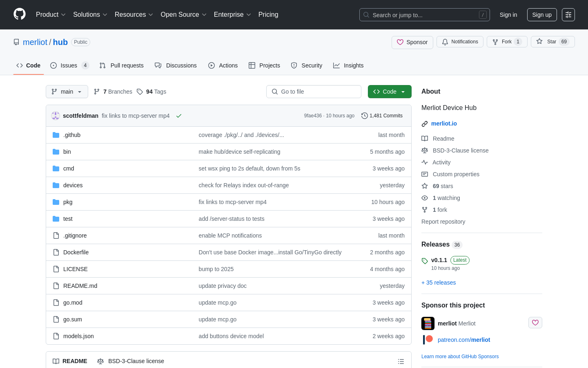Select the Code tab
This screenshot has width=588, height=368.
(29, 65)
